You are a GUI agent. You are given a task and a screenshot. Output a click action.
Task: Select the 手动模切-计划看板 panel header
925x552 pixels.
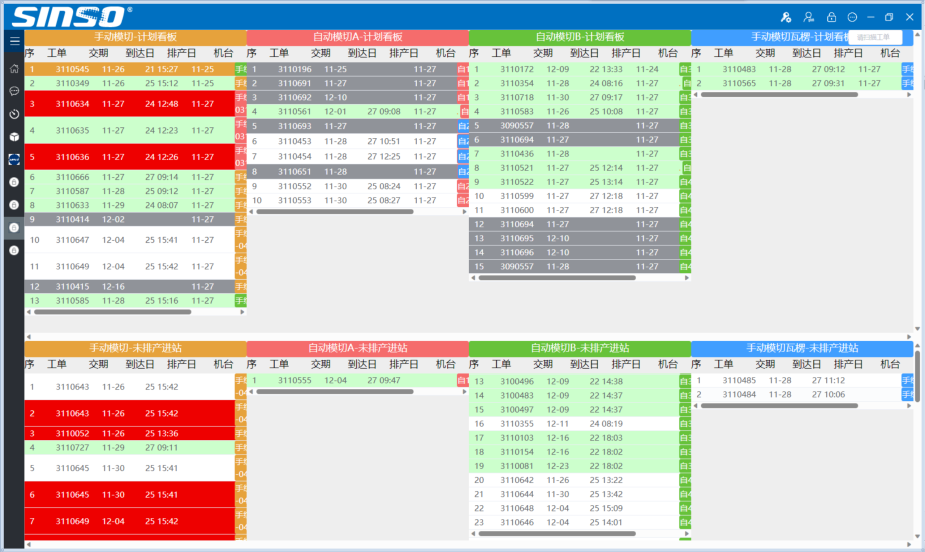coord(135,37)
